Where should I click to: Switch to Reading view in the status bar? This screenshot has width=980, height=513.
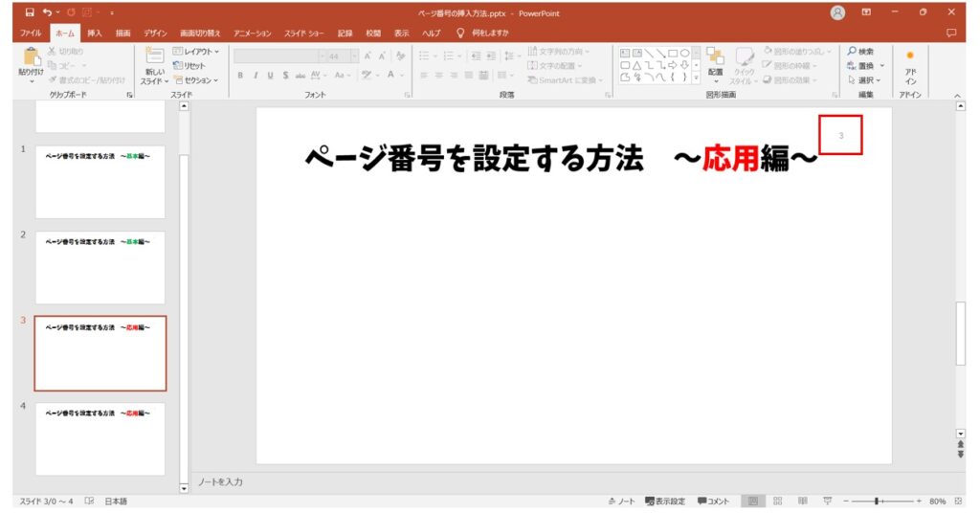click(x=803, y=502)
